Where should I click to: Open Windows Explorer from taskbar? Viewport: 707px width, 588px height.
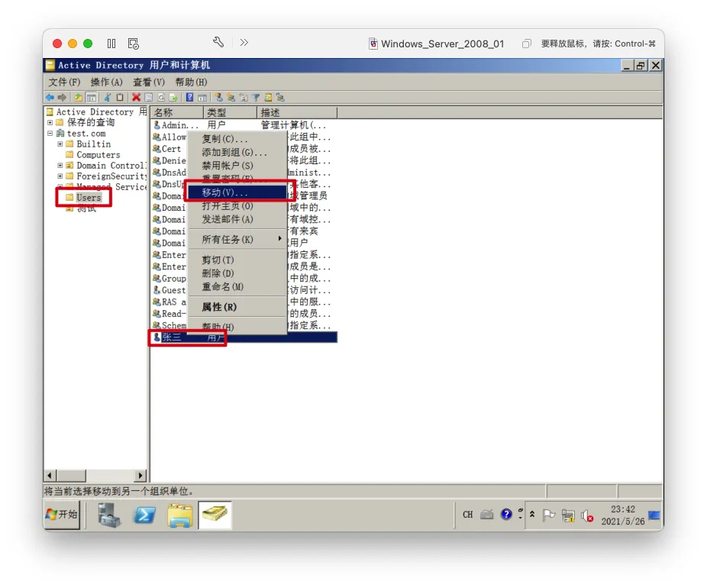180,515
